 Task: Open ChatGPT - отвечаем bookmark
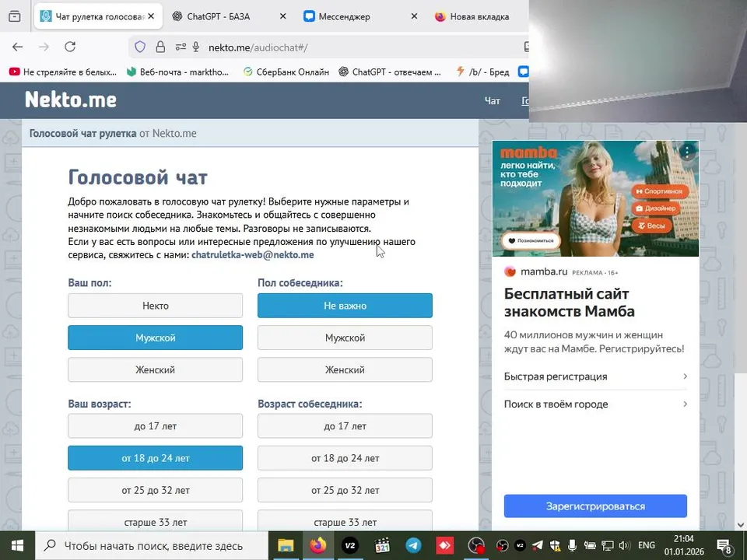tap(390, 72)
